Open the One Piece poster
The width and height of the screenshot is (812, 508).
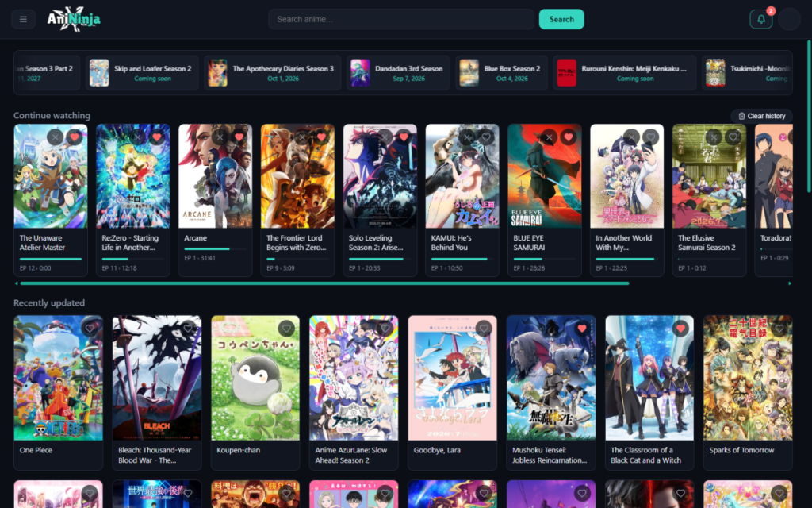(58, 378)
